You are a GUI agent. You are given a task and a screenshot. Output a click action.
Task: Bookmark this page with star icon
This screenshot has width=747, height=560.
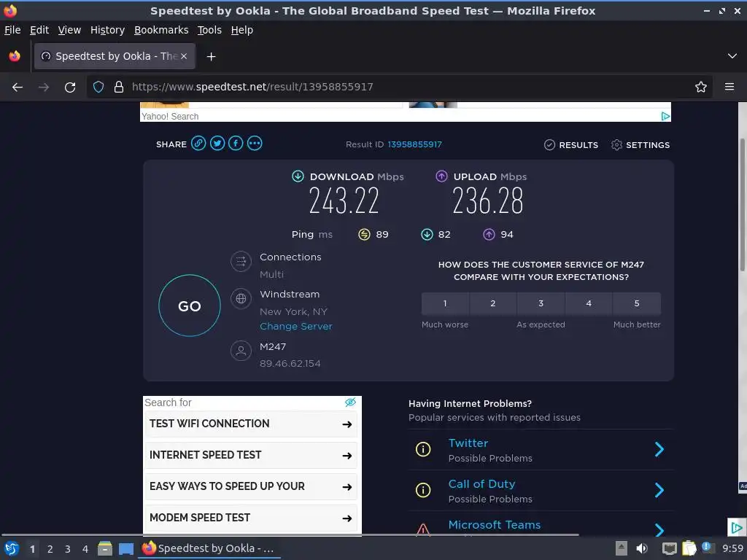(x=701, y=87)
